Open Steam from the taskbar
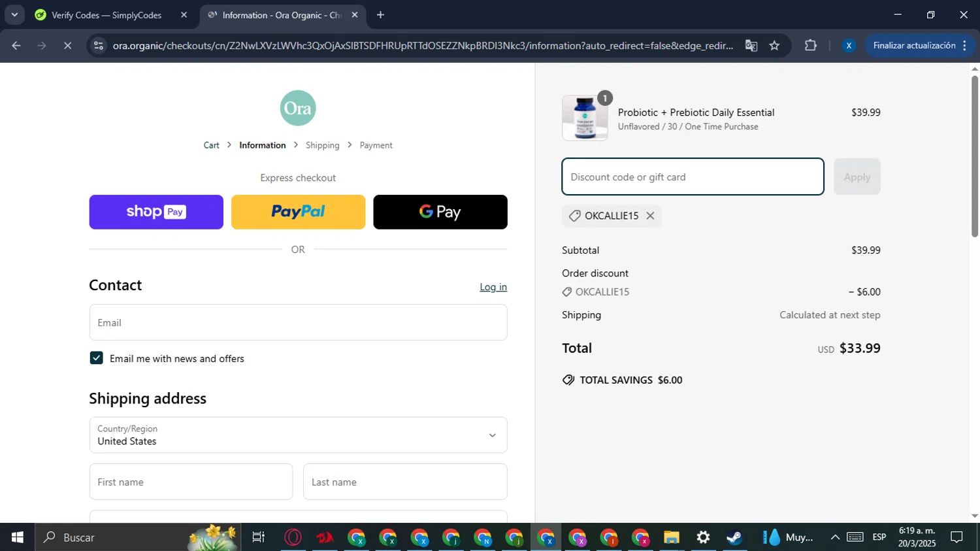This screenshot has height=551, width=980. pos(734,537)
